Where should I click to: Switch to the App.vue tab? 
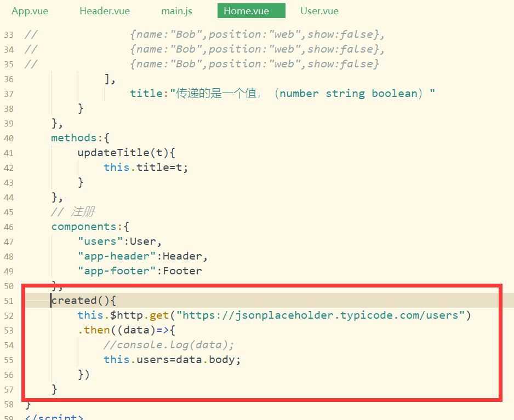[x=30, y=11]
